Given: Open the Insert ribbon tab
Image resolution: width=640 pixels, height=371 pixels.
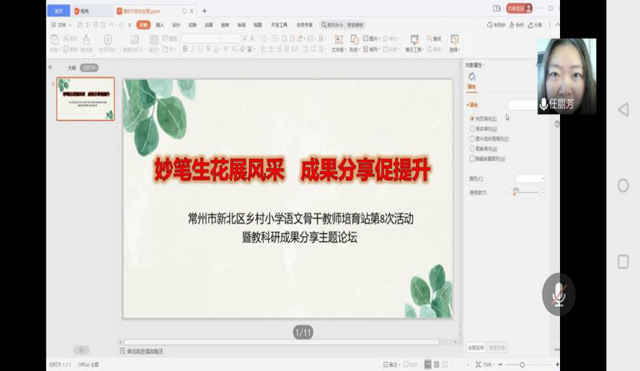Looking at the screenshot, I should (160, 25).
